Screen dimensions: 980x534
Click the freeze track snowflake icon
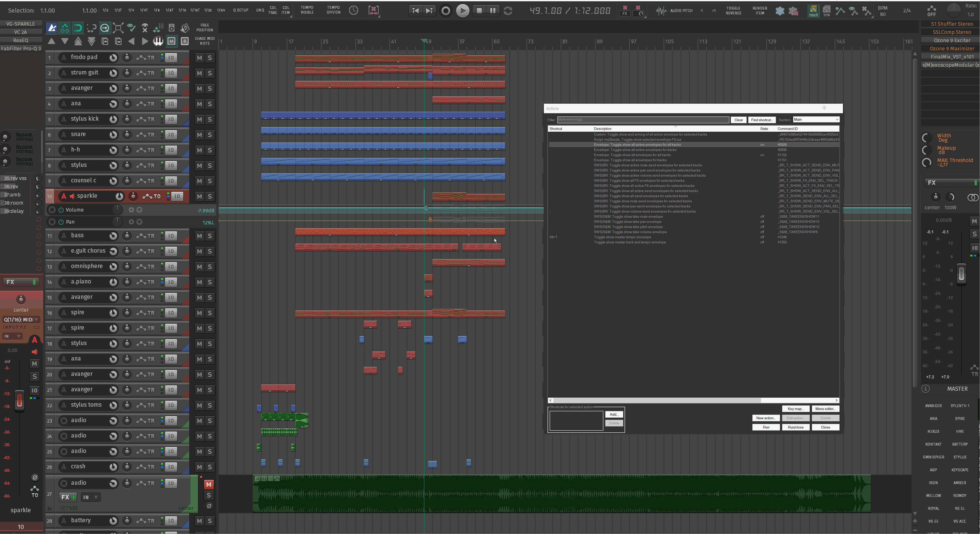point(780,11)
